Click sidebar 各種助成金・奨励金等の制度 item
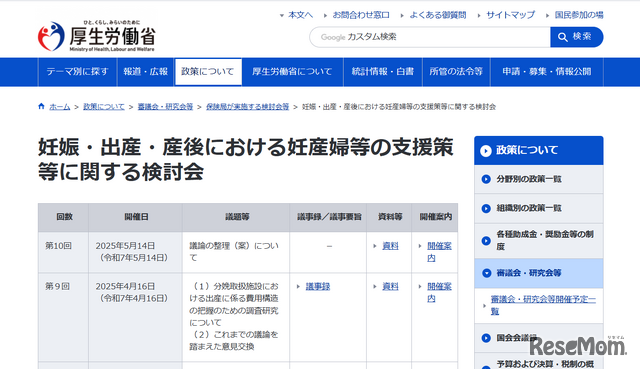The image size is (640, 369). pyautogui.click(x=539, y=240)
